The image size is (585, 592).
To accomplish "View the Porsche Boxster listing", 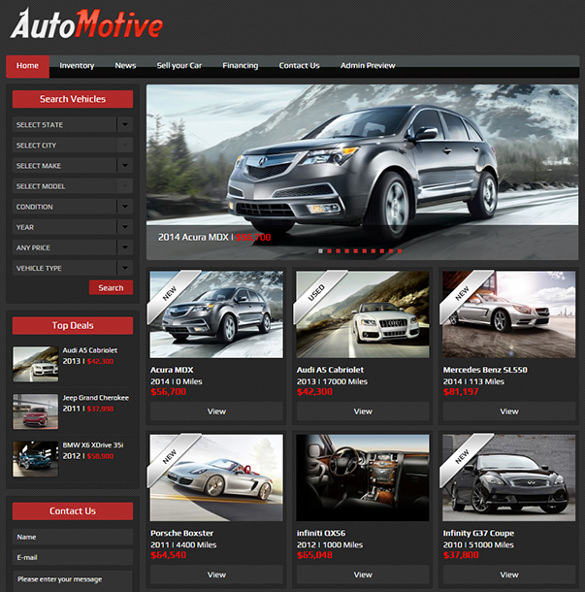I will 216,575.
